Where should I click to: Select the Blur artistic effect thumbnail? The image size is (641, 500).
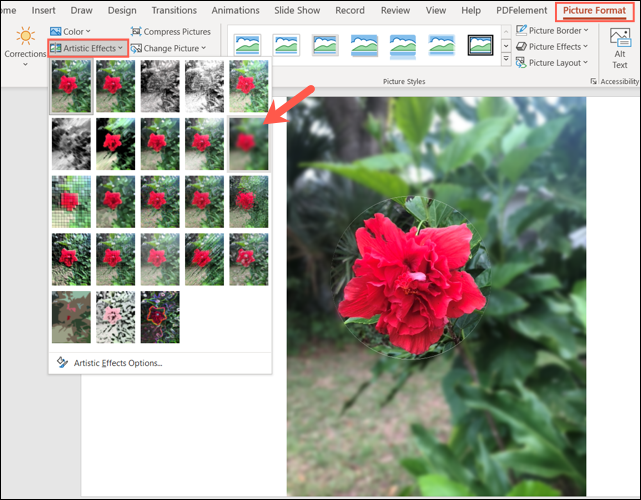248,142
